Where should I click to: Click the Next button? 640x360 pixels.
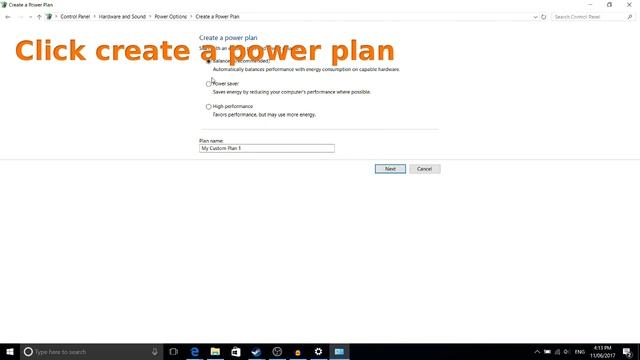[390, 169]
